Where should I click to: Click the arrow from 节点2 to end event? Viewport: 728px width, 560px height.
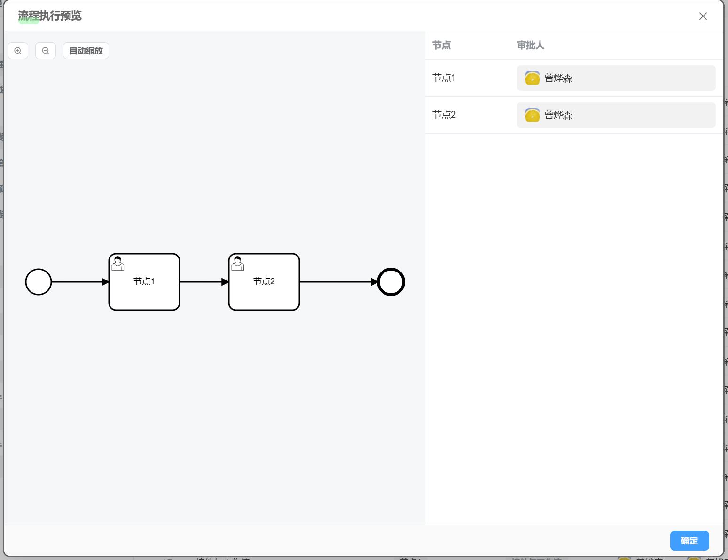339,282
